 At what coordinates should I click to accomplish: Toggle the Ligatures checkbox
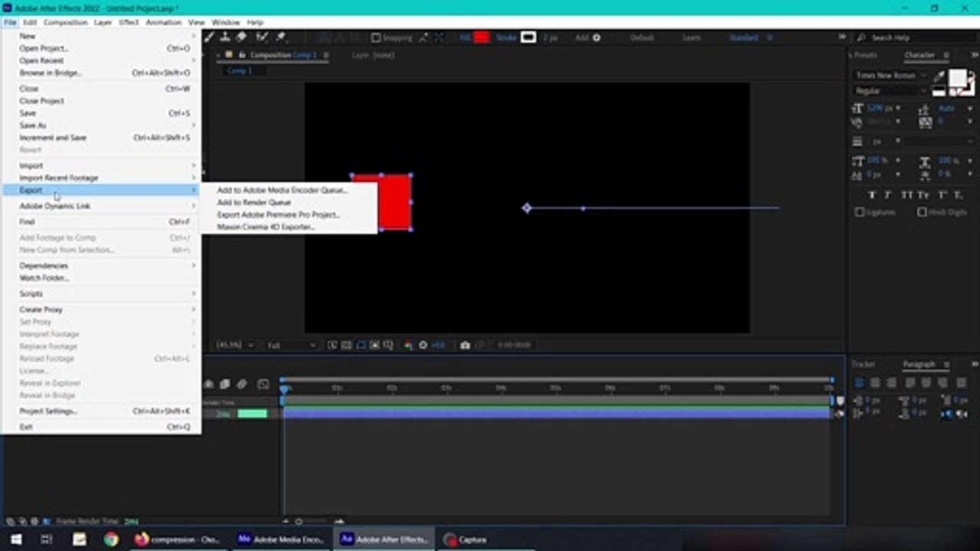click(x=860, y=212)
